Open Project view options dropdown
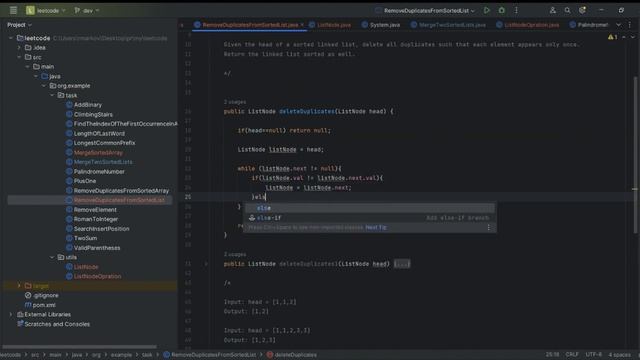The image size is (640, 360). [19, 25]
